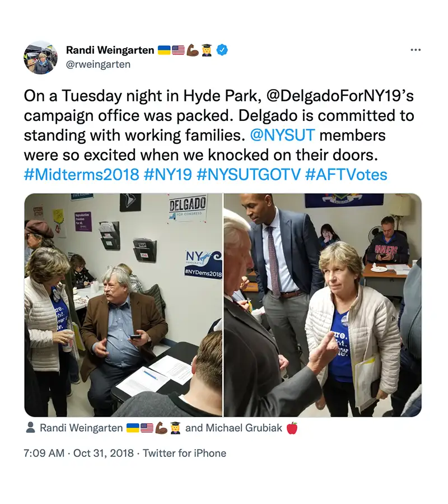Click the @rweingarten handle
Viewport: 448px width, 504px height.
[x=98, y=64]
